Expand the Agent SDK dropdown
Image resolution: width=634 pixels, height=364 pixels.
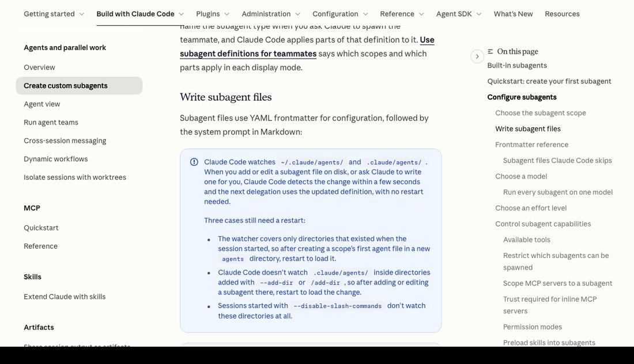coord(459,14)
